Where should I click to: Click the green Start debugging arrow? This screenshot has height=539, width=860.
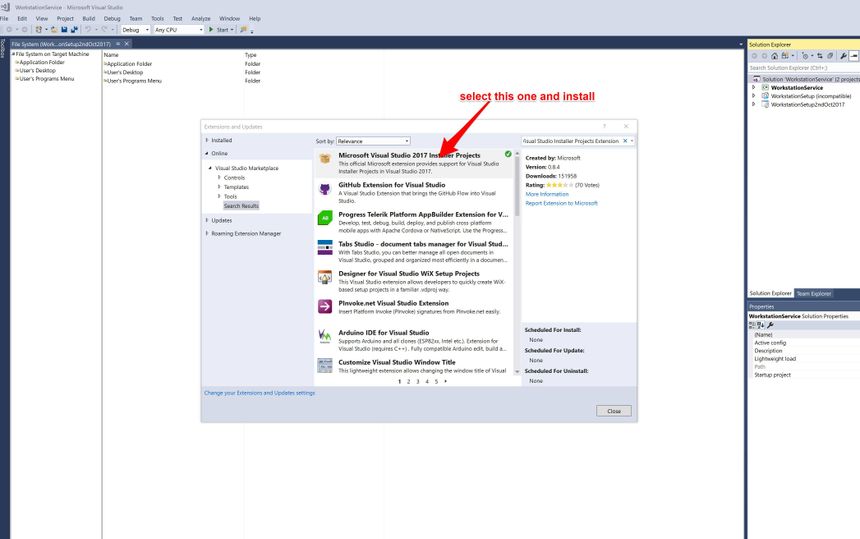click(x=211, y=30)
